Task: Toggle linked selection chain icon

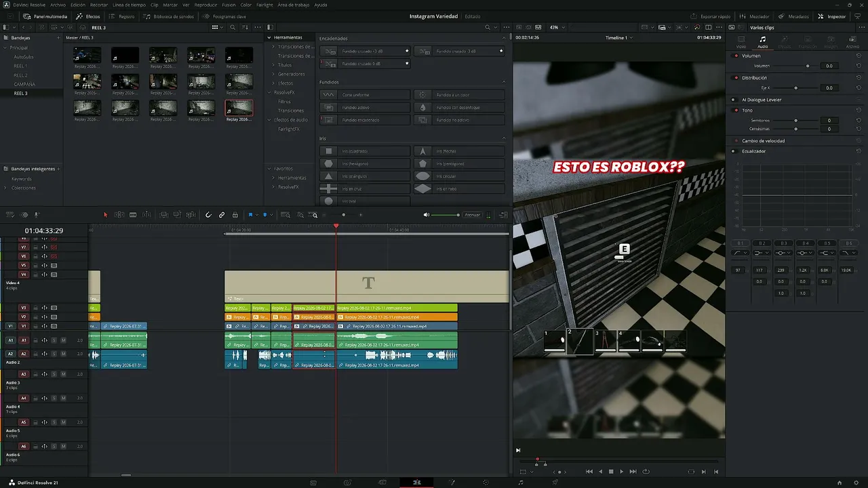Action: (x=222, y=215)
